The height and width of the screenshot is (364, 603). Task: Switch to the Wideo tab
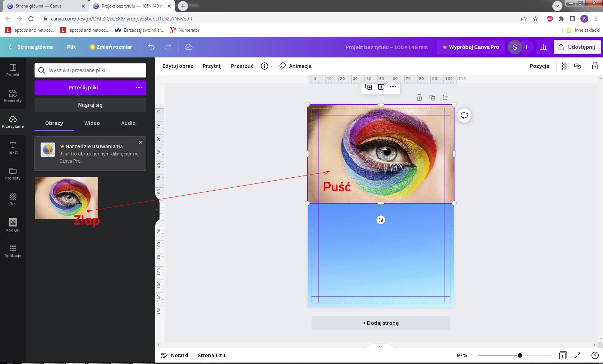pyautogui.click(x=92, y=123)
